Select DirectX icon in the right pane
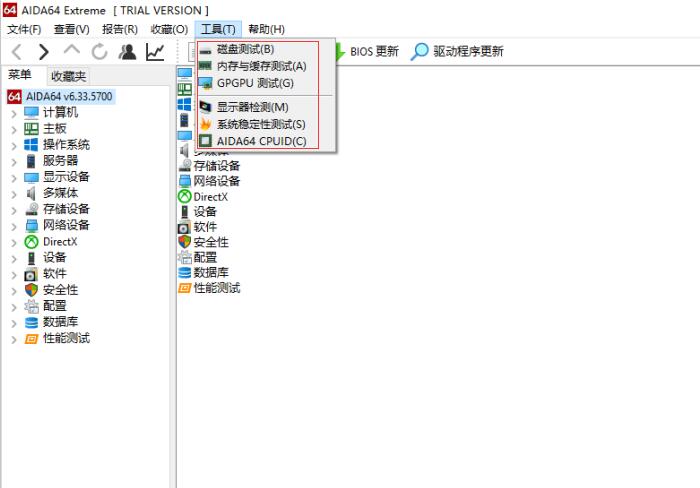 click(185, 197)
